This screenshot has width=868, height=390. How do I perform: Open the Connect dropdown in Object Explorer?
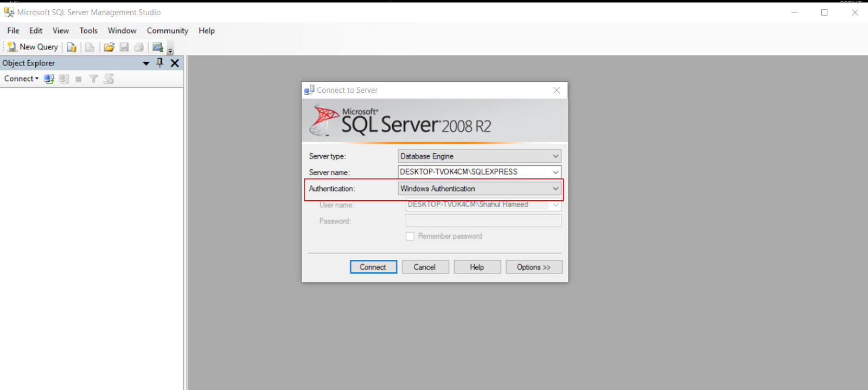coord(22,79)
